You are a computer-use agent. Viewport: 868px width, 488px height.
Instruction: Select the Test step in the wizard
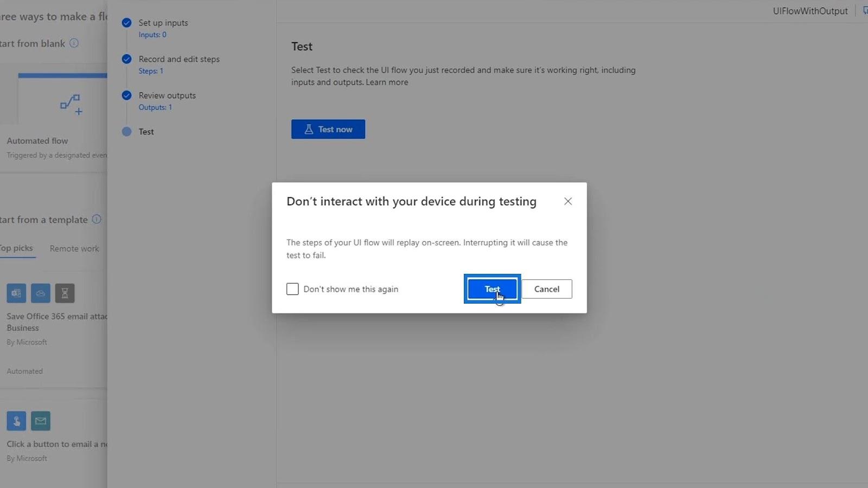(x=146, y=132)
